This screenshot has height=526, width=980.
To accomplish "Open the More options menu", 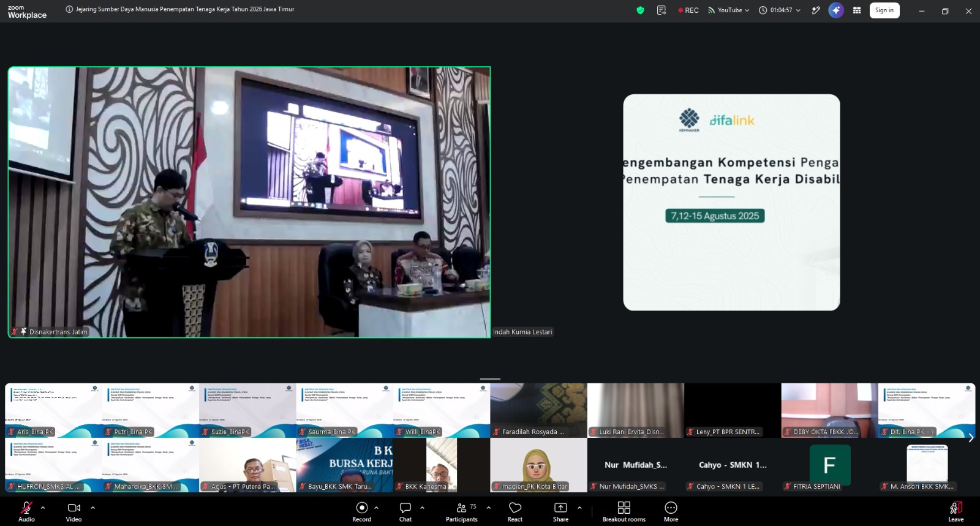I will pyautogui.click(x=671, y=511).
